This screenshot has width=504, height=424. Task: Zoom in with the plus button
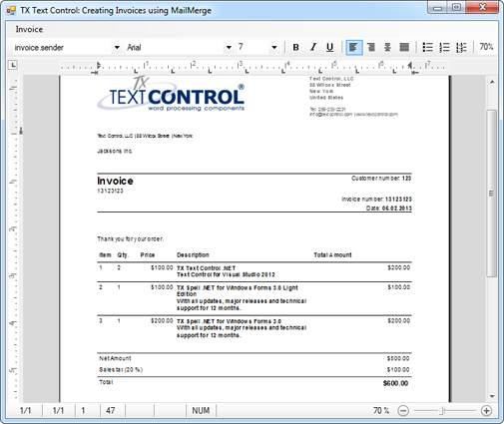point(486,411)
